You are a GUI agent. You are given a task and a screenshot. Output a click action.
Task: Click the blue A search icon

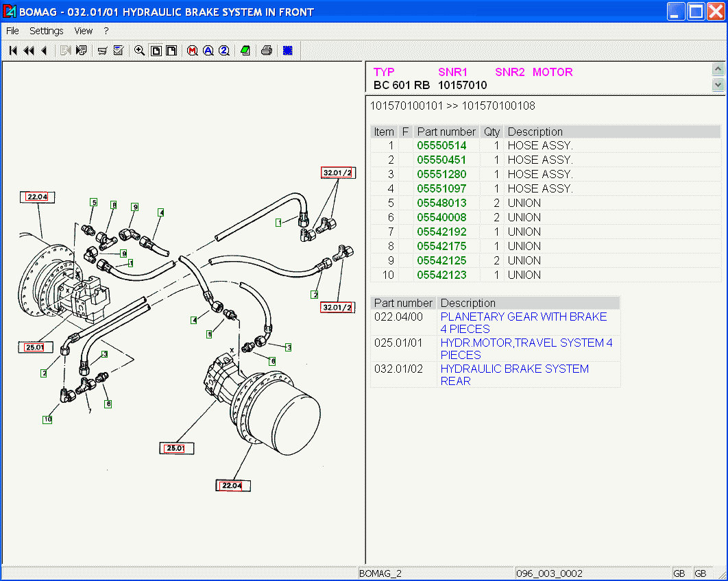coord(208,51)
